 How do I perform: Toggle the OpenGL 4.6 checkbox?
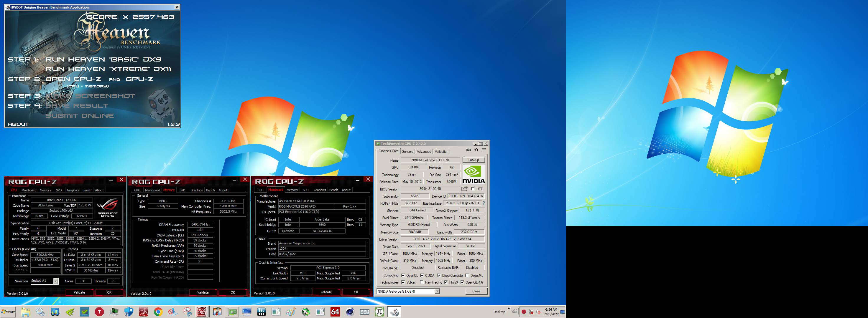462,282
